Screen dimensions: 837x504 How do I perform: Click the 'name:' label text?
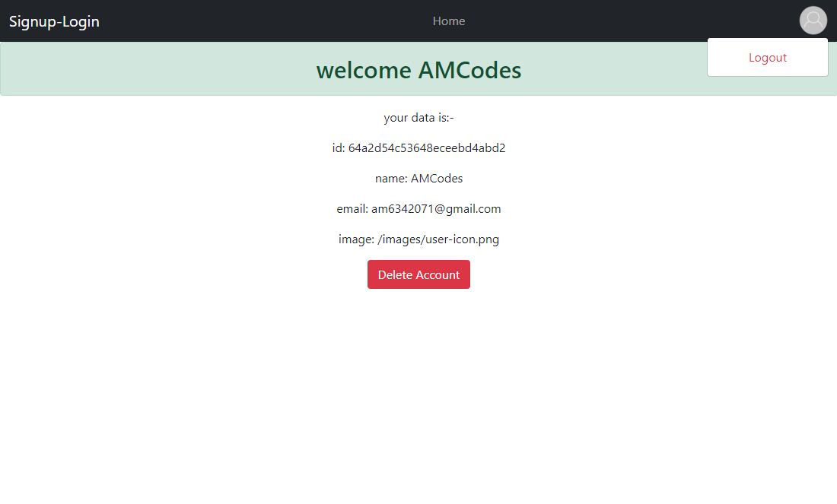pos(391,179)
